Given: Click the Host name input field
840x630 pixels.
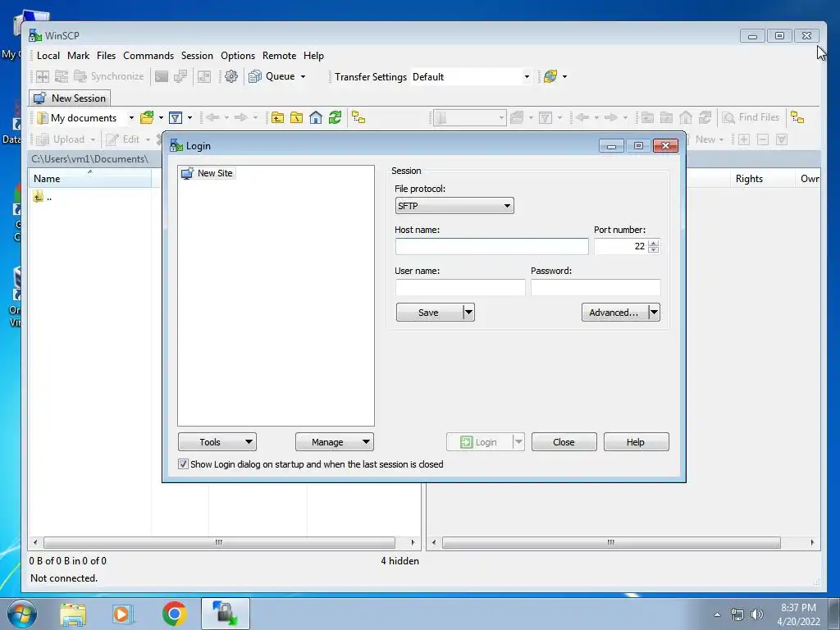Looking at the screenshot, I should click(x=492, y=246).
